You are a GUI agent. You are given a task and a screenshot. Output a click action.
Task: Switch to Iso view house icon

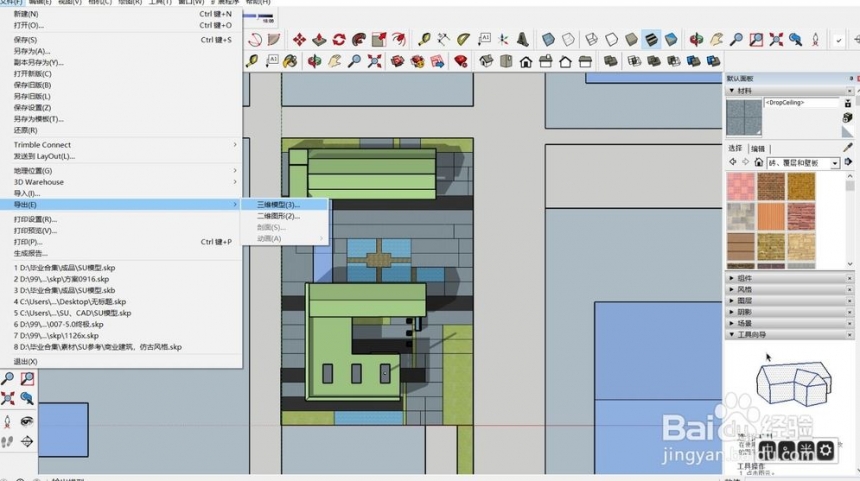click(x=486, y=61)
